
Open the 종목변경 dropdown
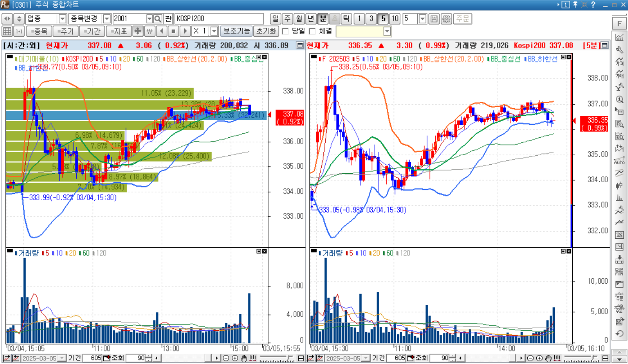[x=106, y=19]
